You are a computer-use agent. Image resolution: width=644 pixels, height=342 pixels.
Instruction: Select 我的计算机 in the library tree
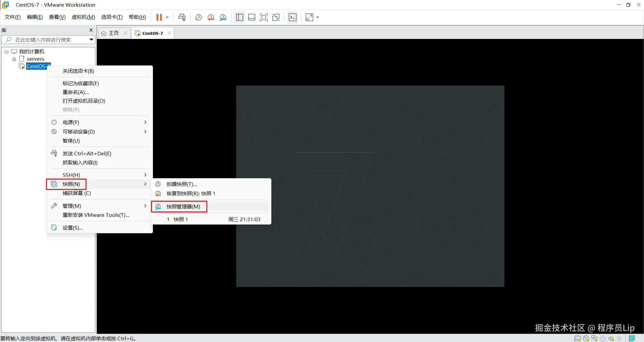(x=32, y=52)
